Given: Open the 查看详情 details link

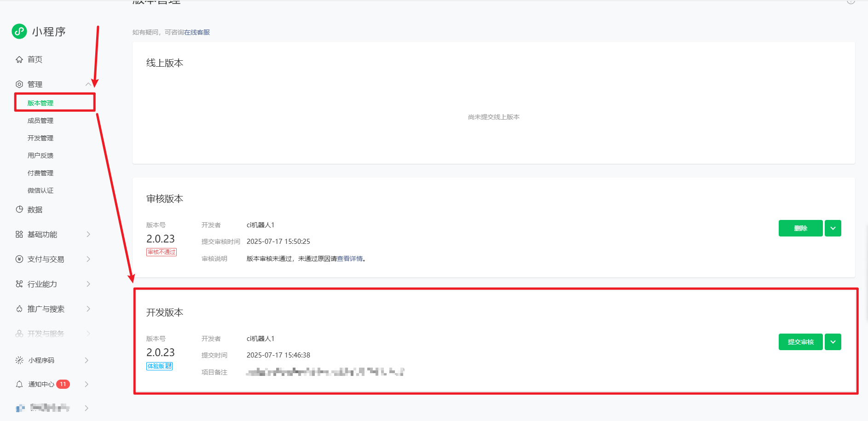Looking at the screenshot, I should (350, 259).
